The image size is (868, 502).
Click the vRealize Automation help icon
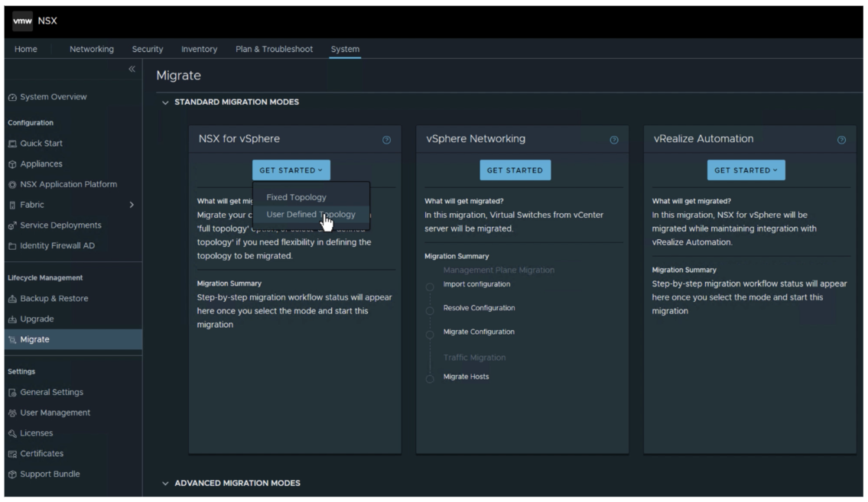click(x=843, y=139)
